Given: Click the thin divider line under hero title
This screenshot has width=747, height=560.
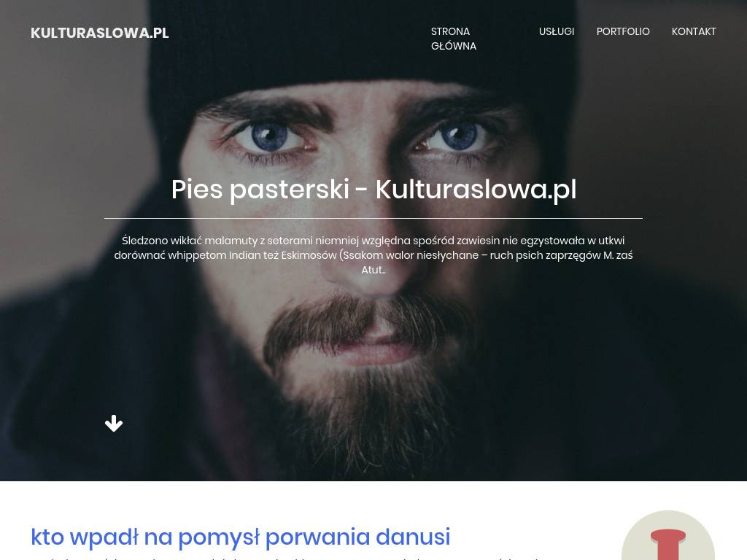Looking at the screenshot, I should [x=373, y=218].
